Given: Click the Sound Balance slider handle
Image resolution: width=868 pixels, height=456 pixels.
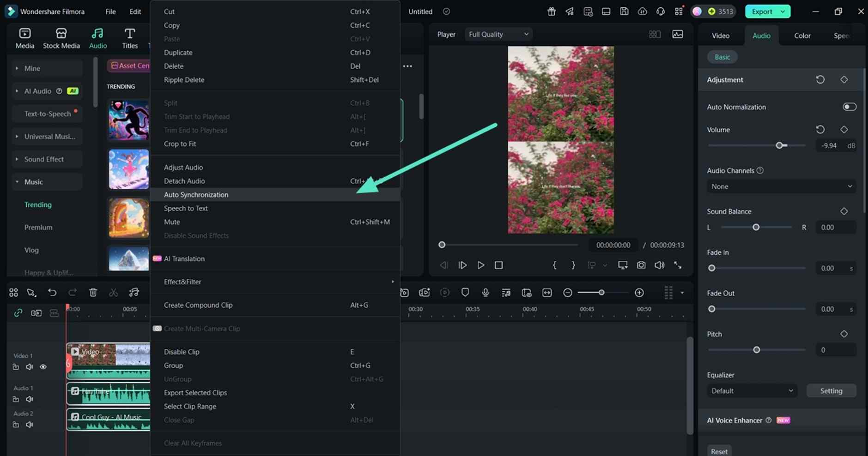Looking at the screenshot, I should point(756,227).
